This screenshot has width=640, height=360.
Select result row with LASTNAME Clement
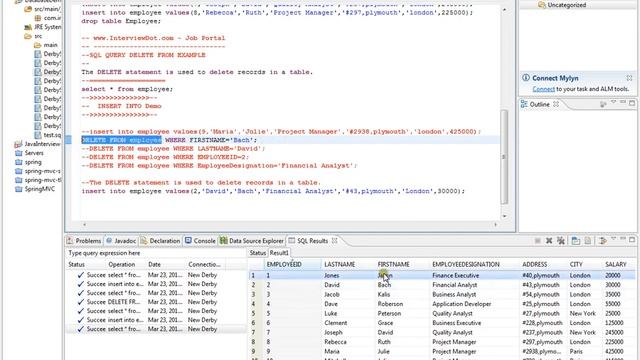pyautogui.click(x=442, y=323)
